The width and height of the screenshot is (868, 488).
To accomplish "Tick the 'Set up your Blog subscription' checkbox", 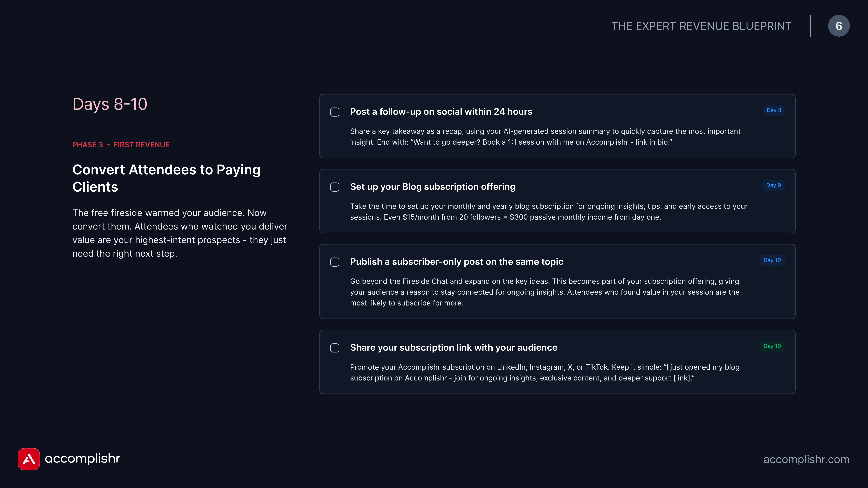I will (335, 187).
